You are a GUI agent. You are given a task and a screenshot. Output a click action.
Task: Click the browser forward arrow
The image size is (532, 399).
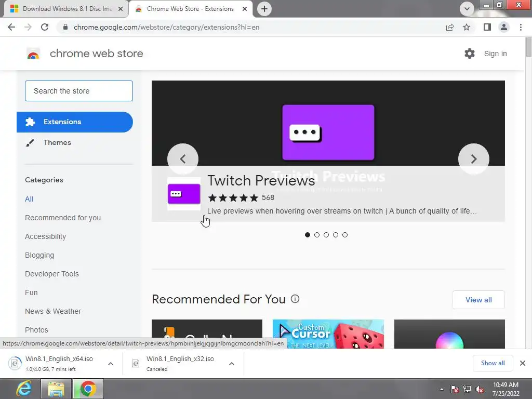[28, 27]
